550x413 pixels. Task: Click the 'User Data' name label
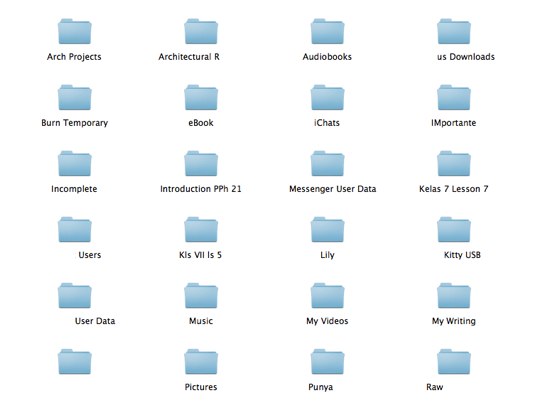pos(95,321)
